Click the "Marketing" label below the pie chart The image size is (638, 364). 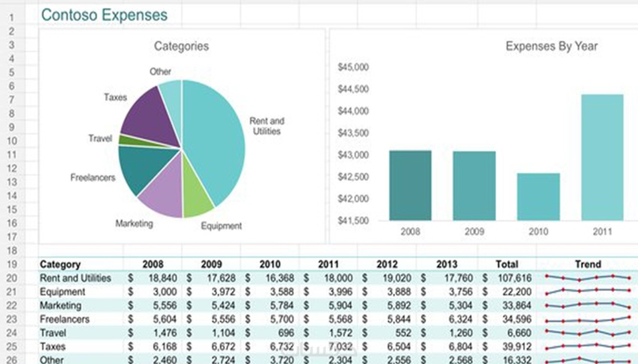pos(134,224)
